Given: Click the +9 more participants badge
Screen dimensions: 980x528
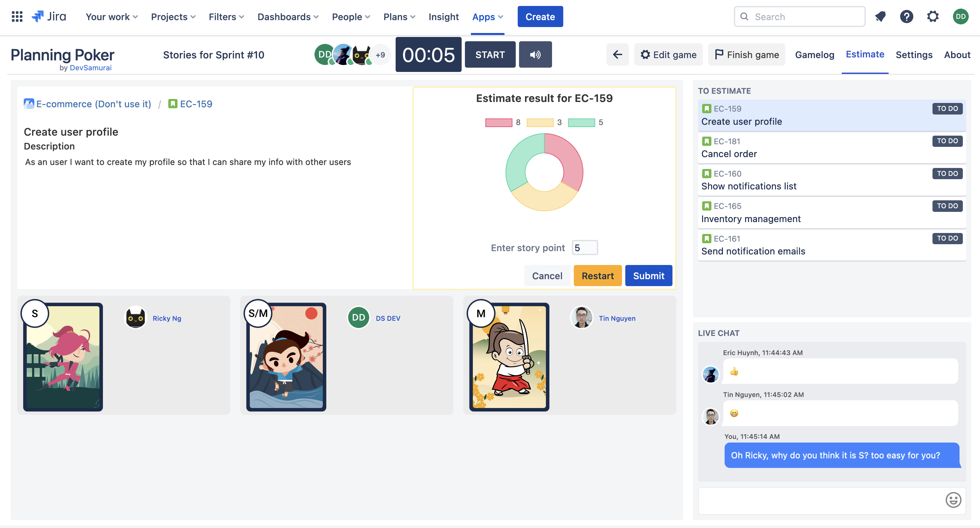Looking at the screenshot, I should (380, 55).
